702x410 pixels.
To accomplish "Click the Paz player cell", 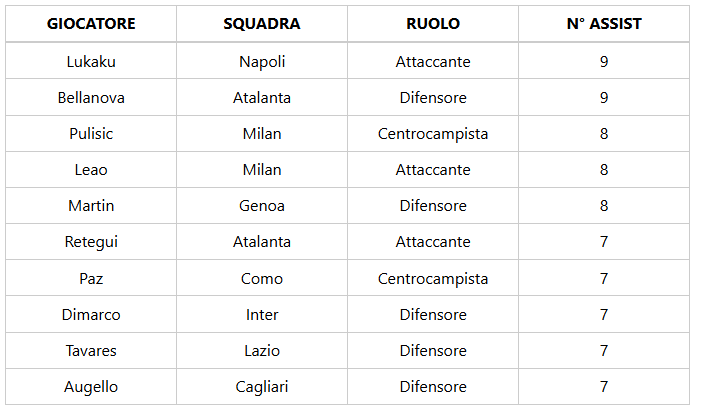I will point(91,279).
